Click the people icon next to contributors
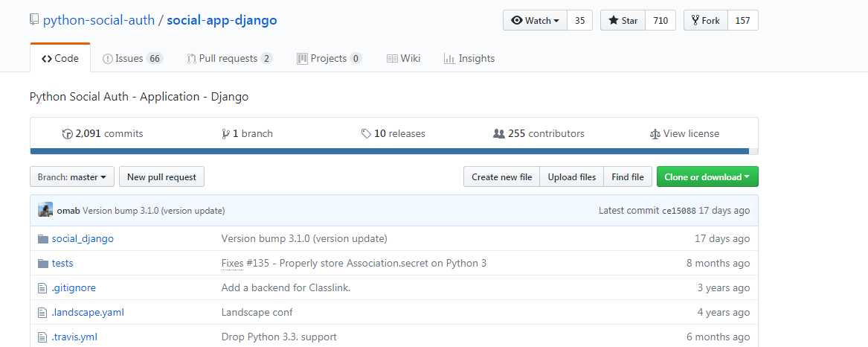 coord(499,133)
